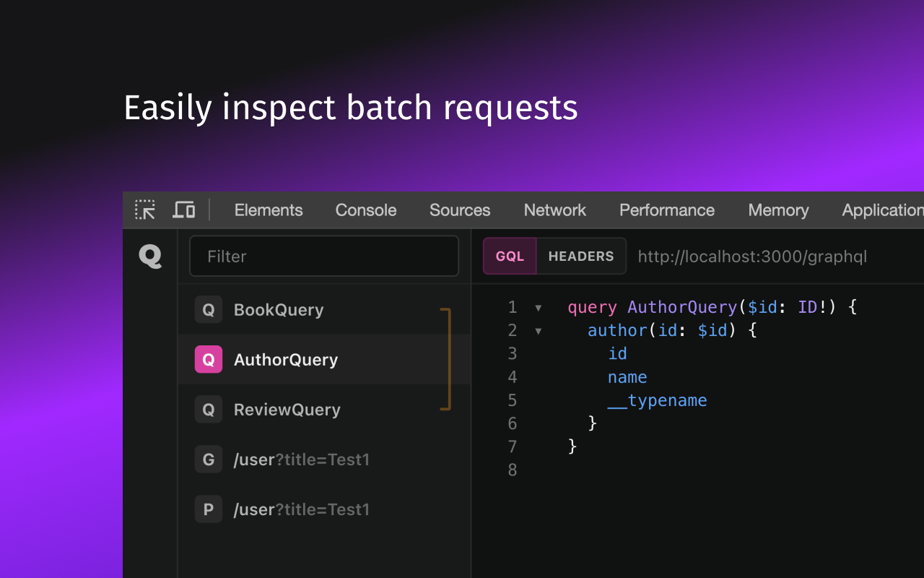
Task: Go to the Memory tab
Action: [778, 210]
